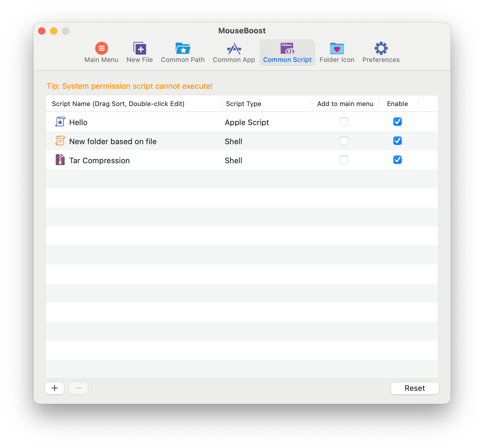Image resolution: width=484 pixels, height=448 pixels.
Task: Click the Enable column header
Action: click(x=397, y=104)
